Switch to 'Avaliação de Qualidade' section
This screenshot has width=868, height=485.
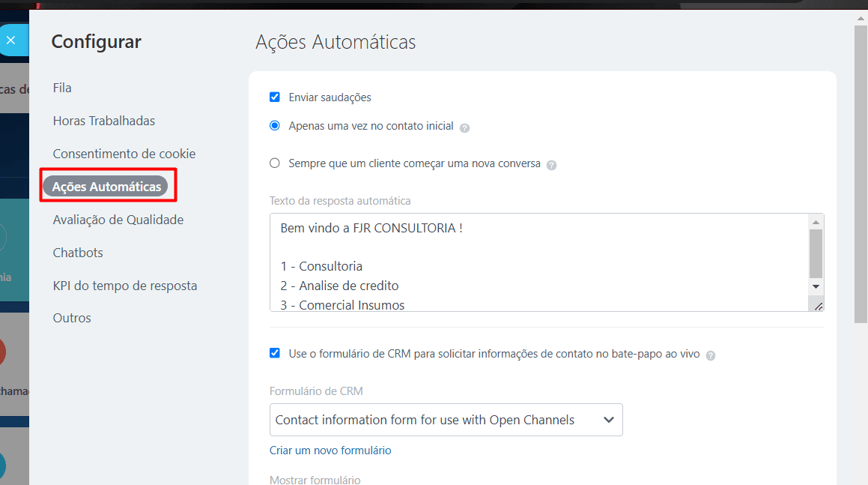pos(118,220)
